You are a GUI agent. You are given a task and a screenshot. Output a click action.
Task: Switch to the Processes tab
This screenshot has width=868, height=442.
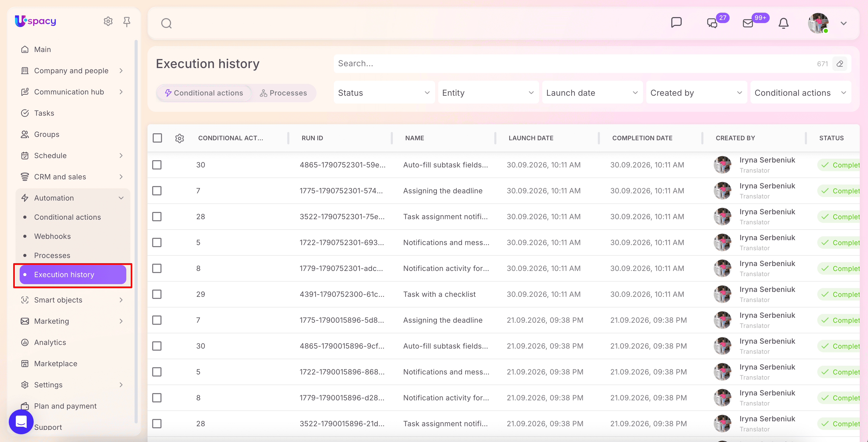283,93
